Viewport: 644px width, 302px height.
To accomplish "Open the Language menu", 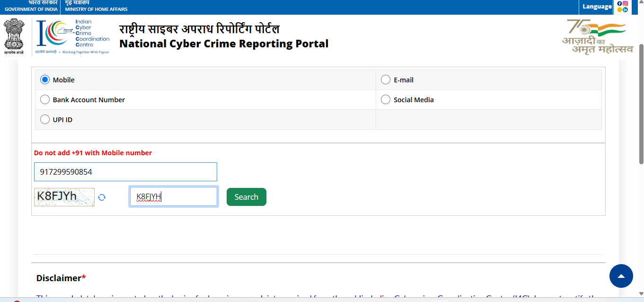I will [597, 7].
